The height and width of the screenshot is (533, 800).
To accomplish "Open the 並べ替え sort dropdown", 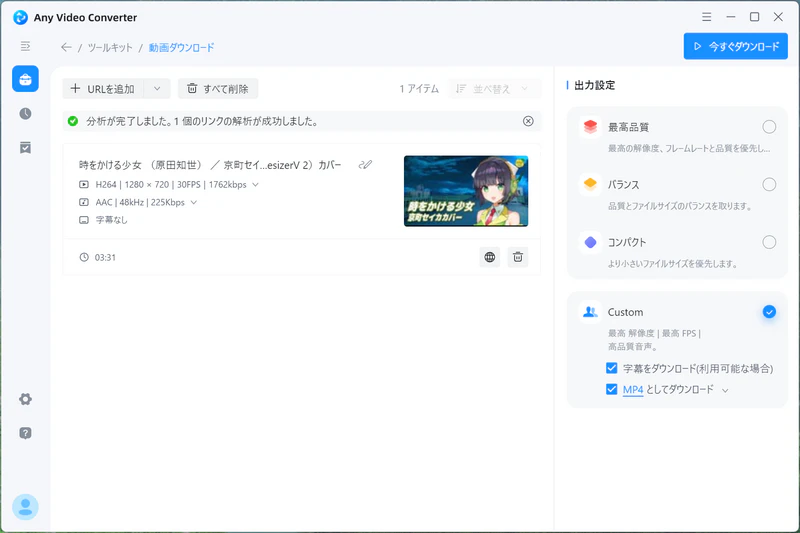I will click(494, 89).
